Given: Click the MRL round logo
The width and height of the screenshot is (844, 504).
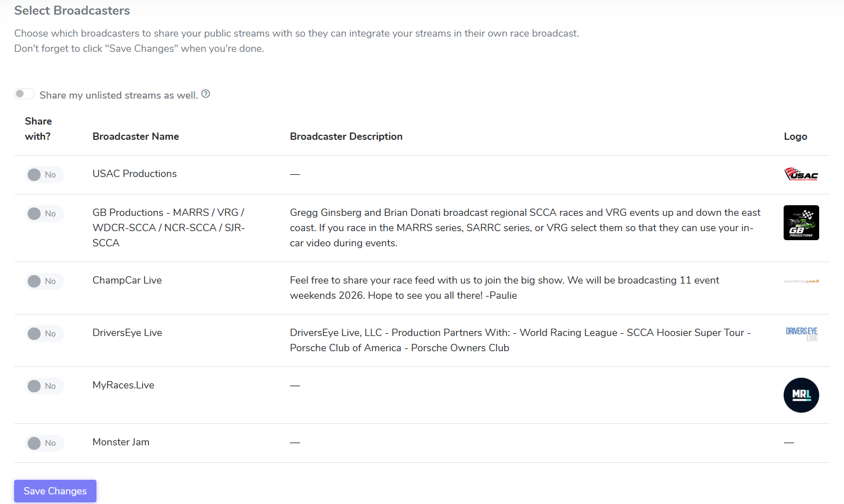Looking at the screenshot, I should [x=801, y=395].
